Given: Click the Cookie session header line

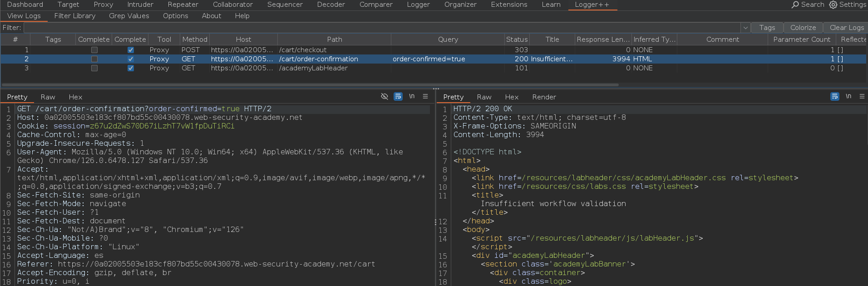Looking at the screenshot, I should point(126,126).
